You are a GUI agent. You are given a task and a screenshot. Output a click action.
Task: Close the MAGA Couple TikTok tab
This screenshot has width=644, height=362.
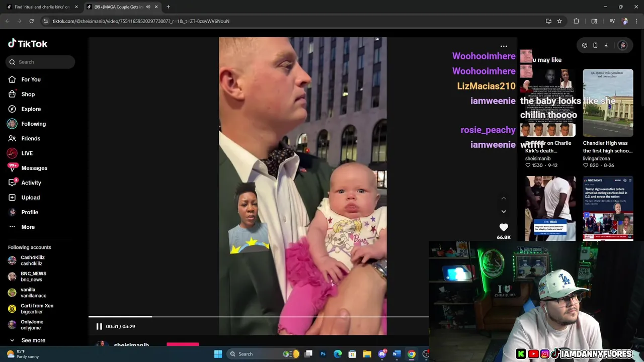coord(156,7)
